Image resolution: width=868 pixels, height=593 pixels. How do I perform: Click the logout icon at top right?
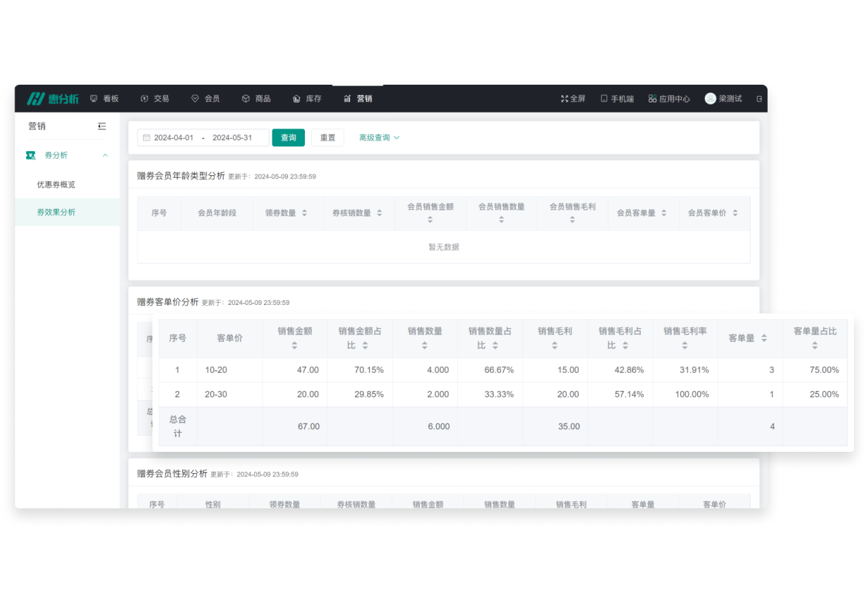[x=759, y=99]
